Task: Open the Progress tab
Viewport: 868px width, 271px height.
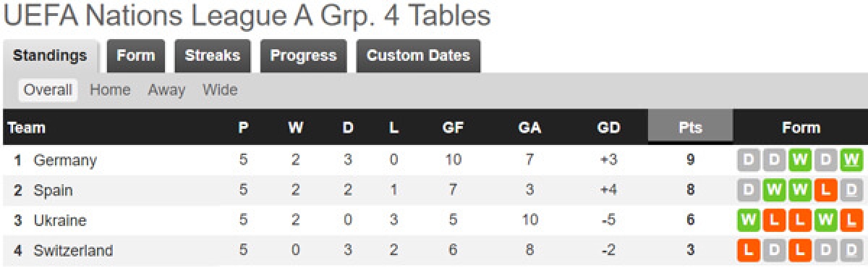Action: coord(303,56)
